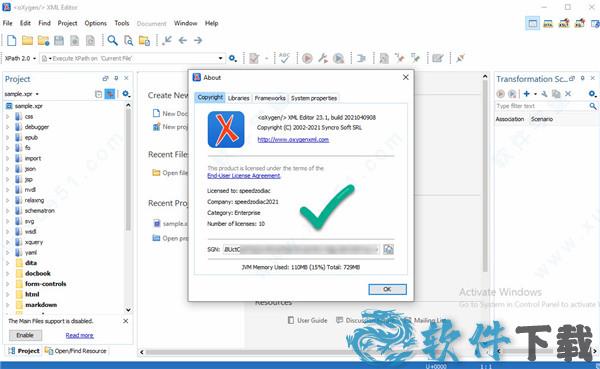Viewport: 600px width, 369px height.
Task: Click the Scenario column header
Action: click(542, 119)
